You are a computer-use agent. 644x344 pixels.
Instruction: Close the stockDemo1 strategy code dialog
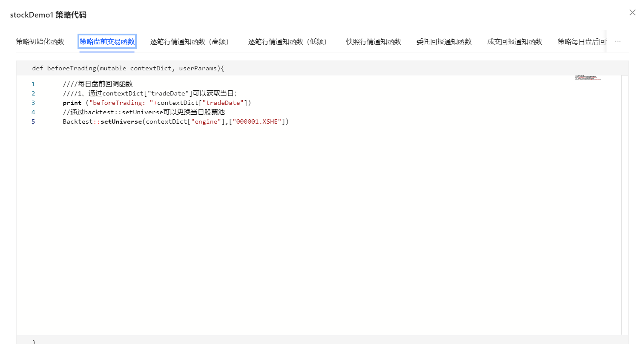(x=632, y=12)
